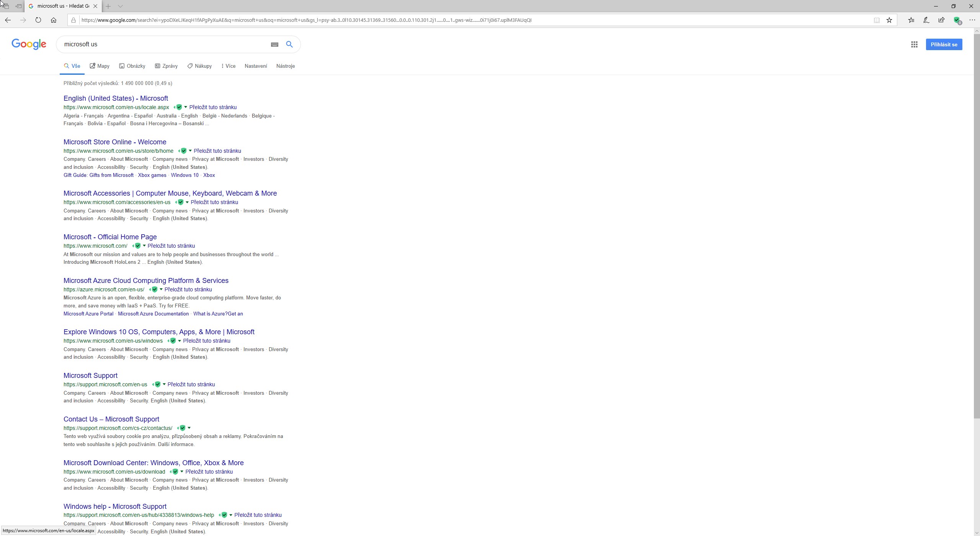The width and height of the screenshot is (980, 536).
Task: Open the tab list chevron beside new tab
Action: tap(120, 6)
